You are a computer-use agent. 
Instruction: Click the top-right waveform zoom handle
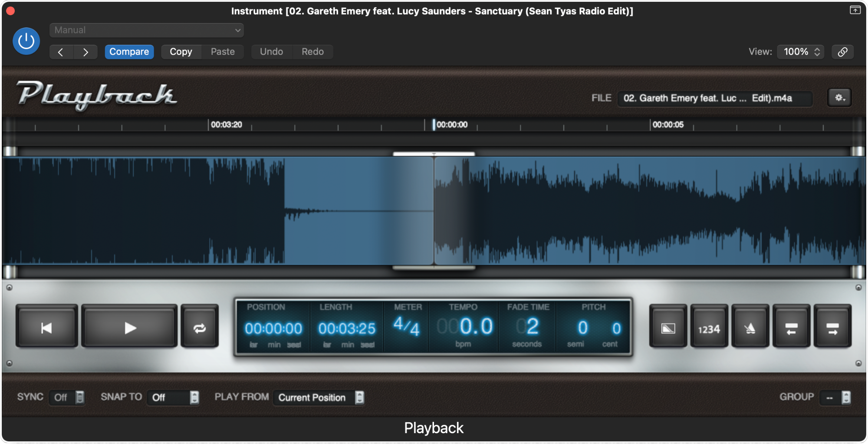point(858,151)
